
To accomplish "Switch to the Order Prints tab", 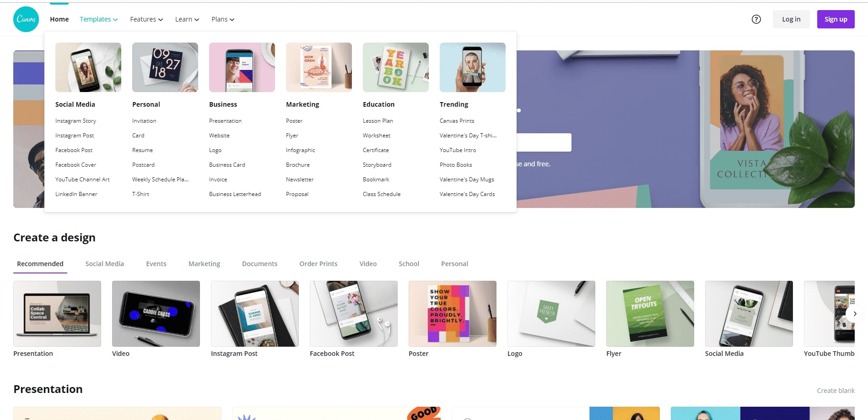I will [318, 264].
